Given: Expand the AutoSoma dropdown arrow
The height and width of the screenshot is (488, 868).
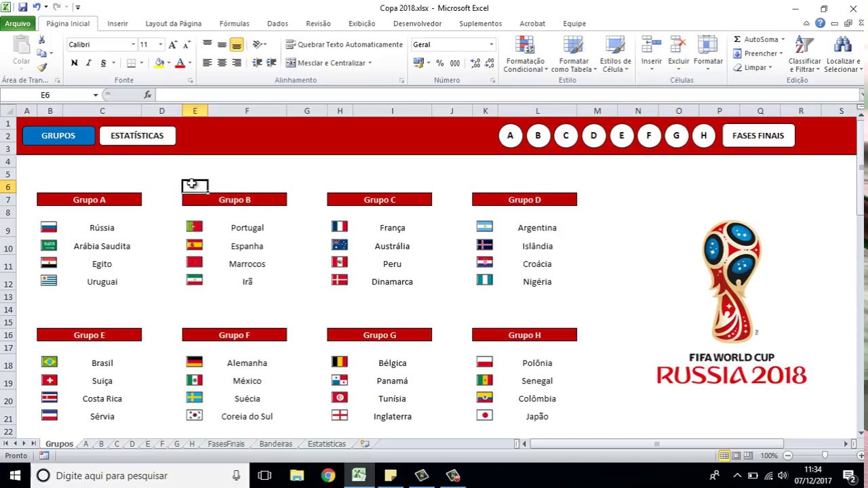Looking at the screenshot, I should click(x=783, y=39).
